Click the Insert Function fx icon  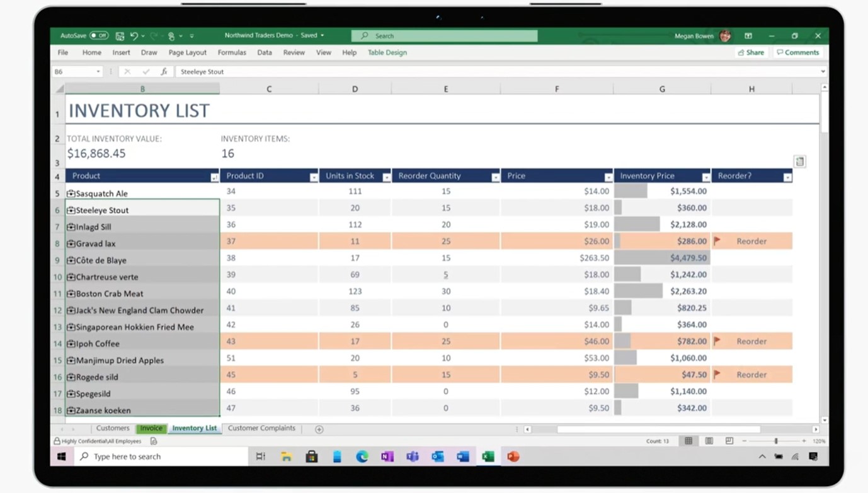click(164, 72)
